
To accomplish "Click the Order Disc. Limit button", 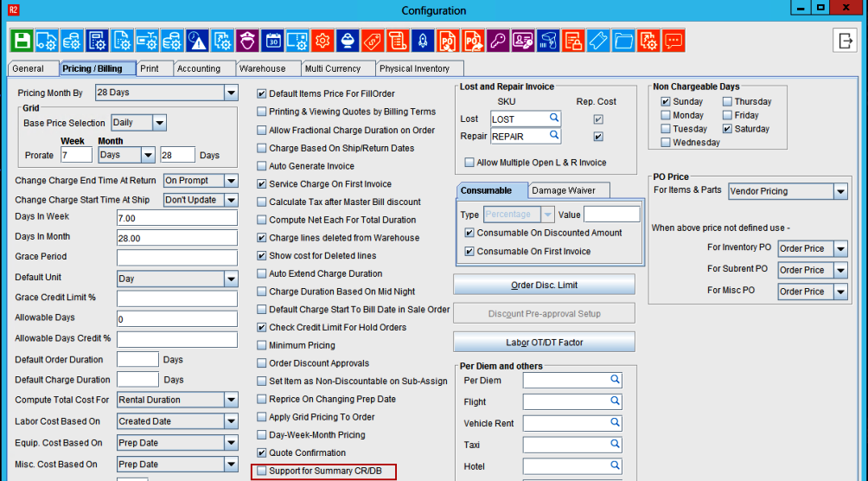I will (x=544, y=285).
